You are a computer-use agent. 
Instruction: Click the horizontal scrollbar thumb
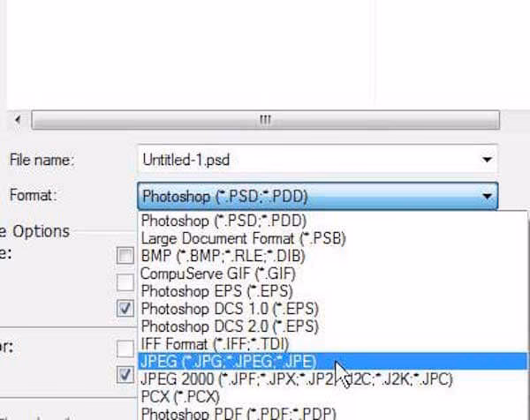tap(265, 119)
